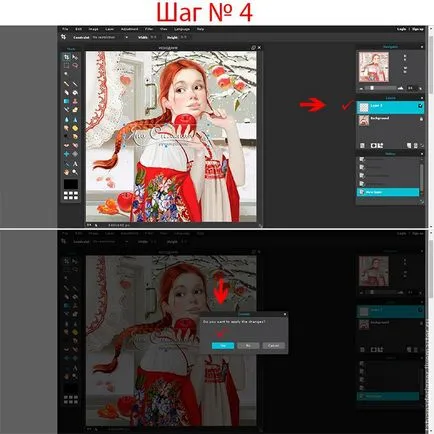The width and height of the screenshot is (434, 434).
Task: Select Spot heal tool in the upper editor
Action: tap(75, 145)
